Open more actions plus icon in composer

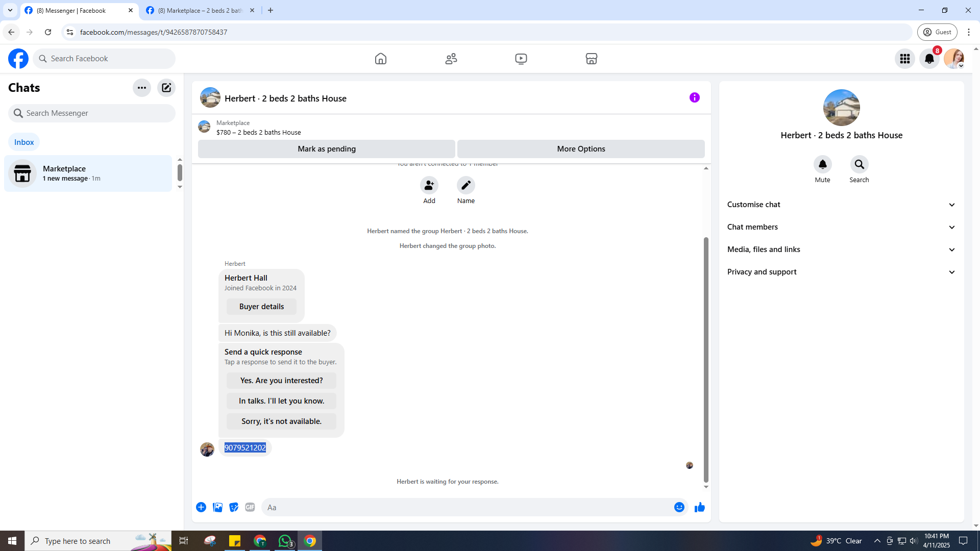201,507
